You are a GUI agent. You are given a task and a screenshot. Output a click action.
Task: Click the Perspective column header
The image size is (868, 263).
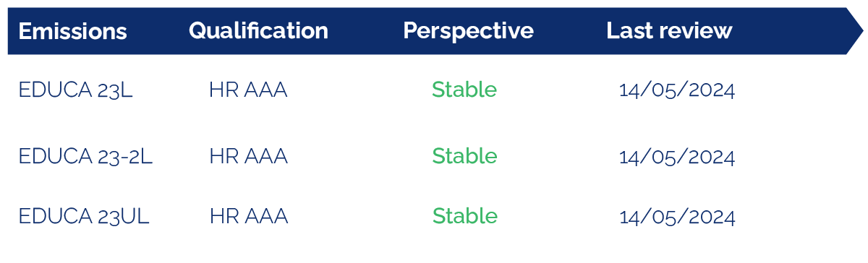click(468, 31)
